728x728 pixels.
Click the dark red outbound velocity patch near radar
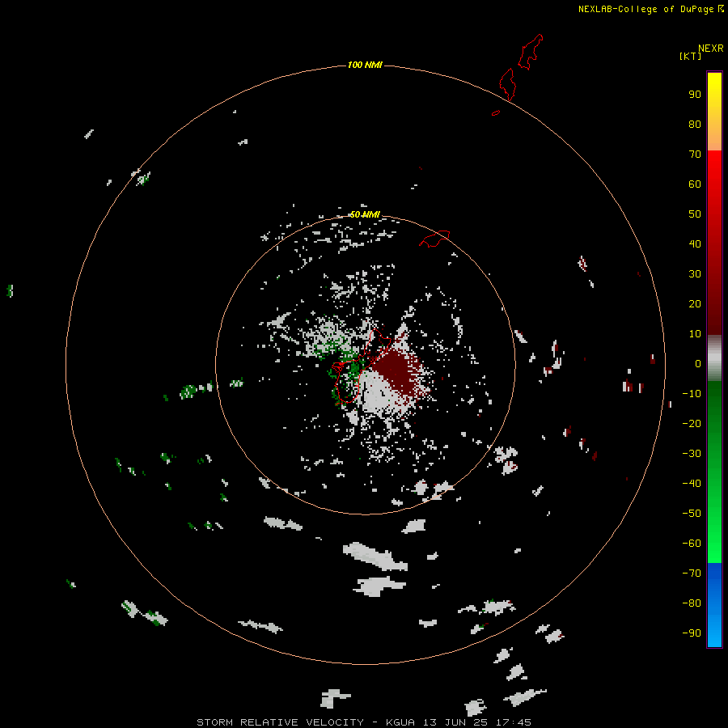tap(397, 371)
